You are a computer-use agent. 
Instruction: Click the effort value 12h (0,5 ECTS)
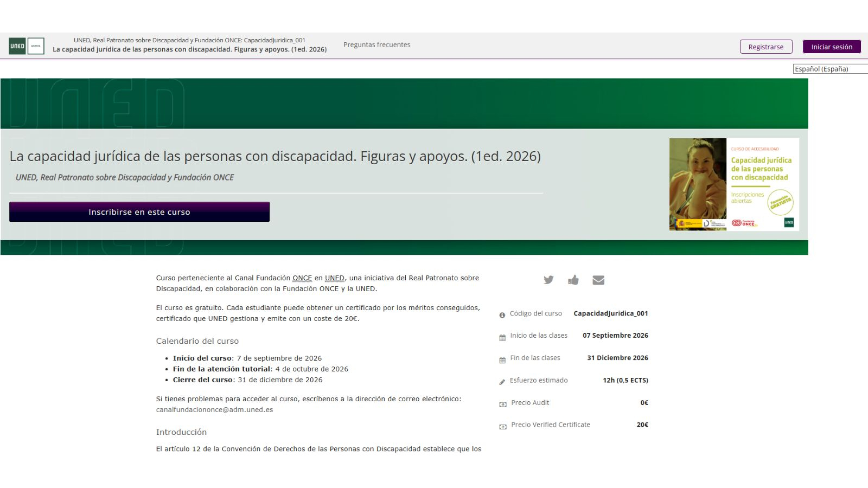tap(626, 380)
